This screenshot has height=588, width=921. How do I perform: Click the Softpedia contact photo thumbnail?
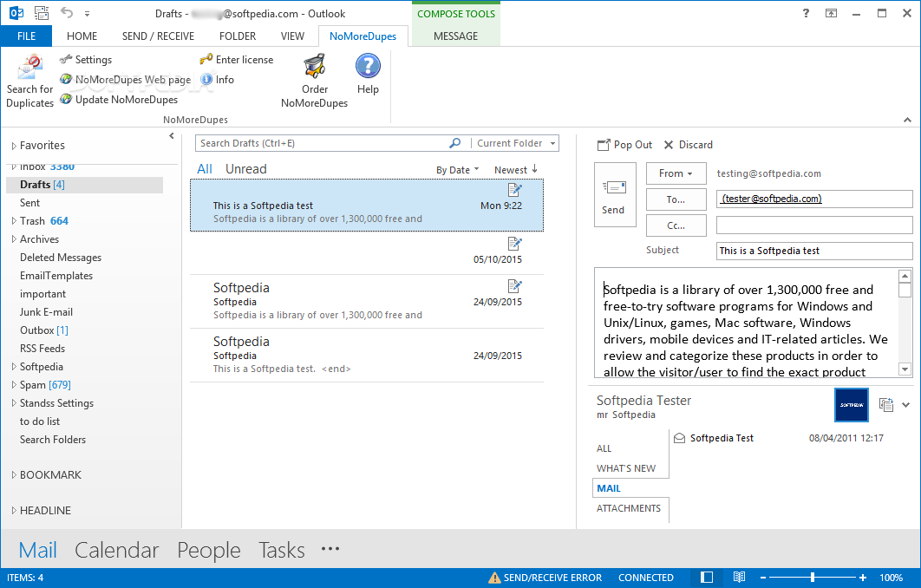tap(851, 405)
